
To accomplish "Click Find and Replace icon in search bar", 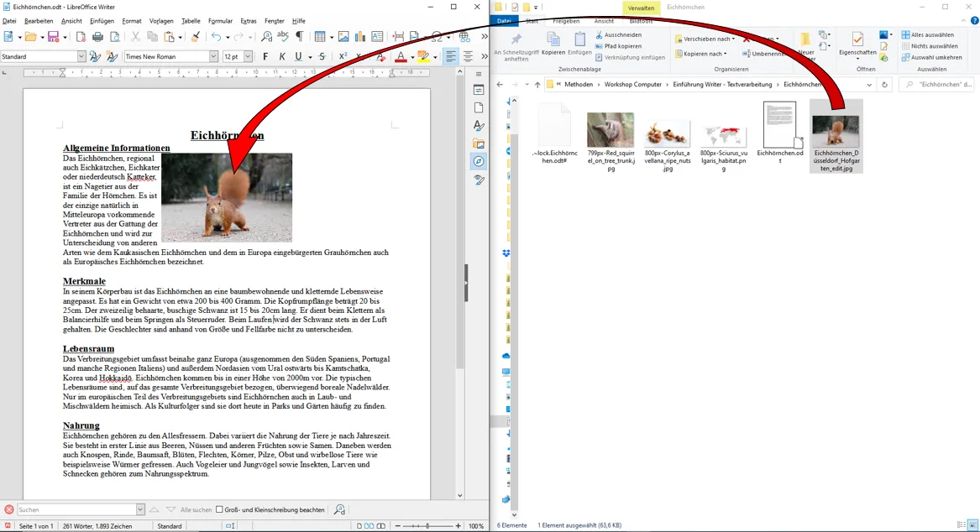I will [339, 509].
